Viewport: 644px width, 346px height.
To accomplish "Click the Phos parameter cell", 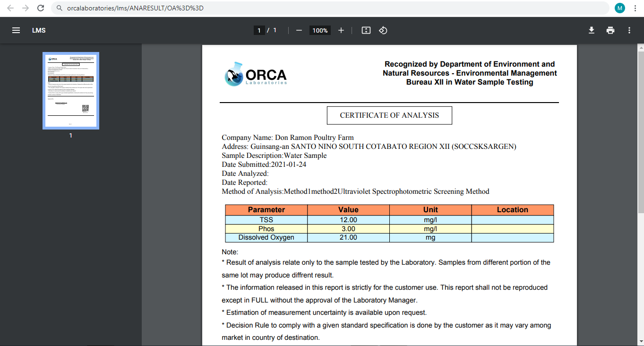I will coord(266,229).
